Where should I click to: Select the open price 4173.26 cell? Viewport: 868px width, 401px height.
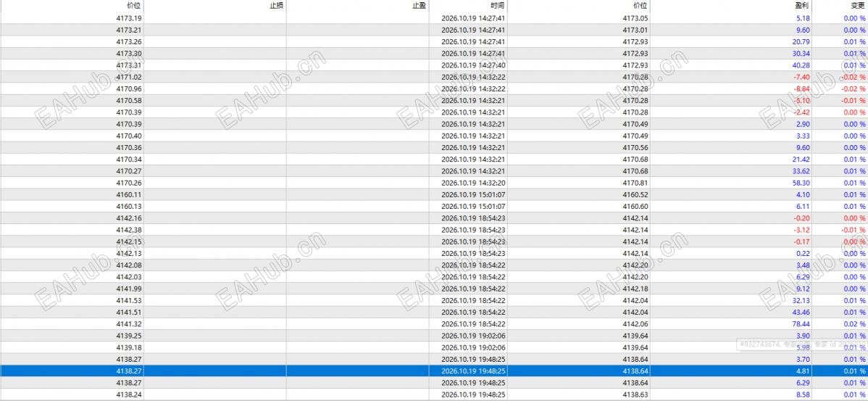128,41
